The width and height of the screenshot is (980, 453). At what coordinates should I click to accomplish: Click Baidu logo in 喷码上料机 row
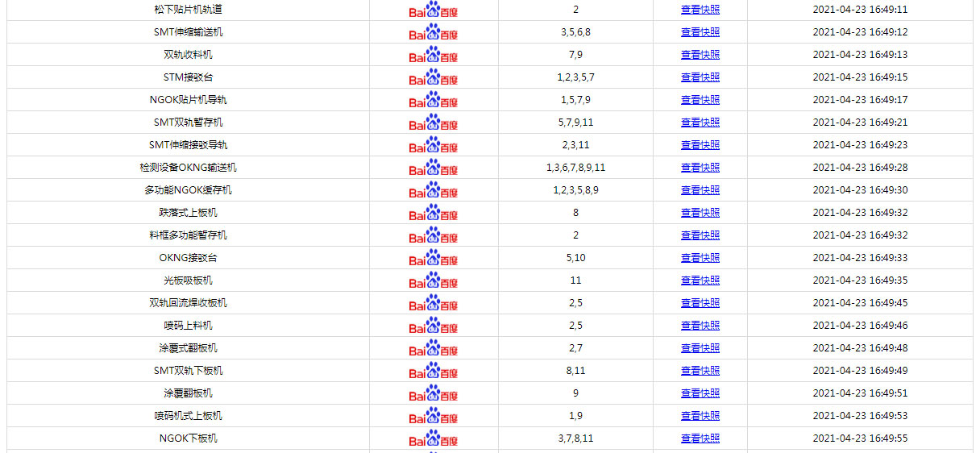[x=434, y=326]
